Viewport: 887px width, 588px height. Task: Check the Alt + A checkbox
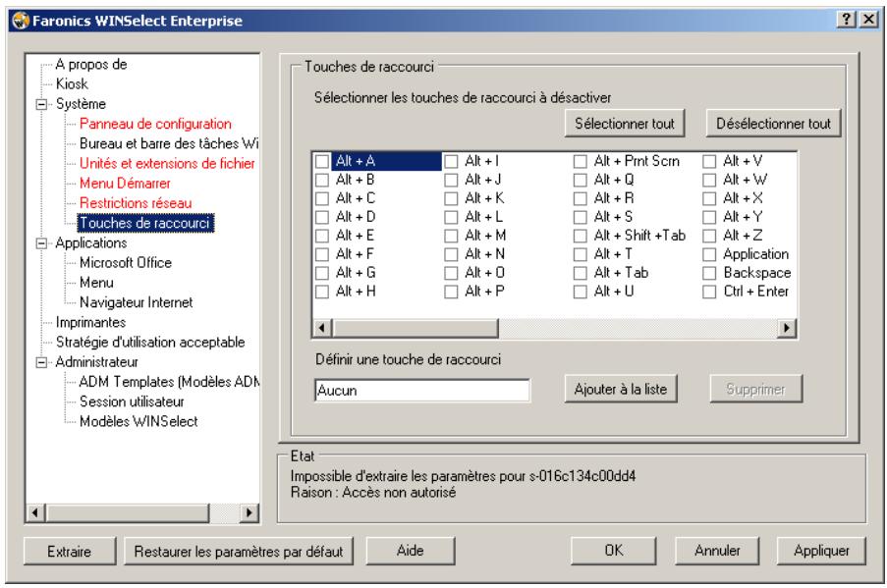click(322, 161)
